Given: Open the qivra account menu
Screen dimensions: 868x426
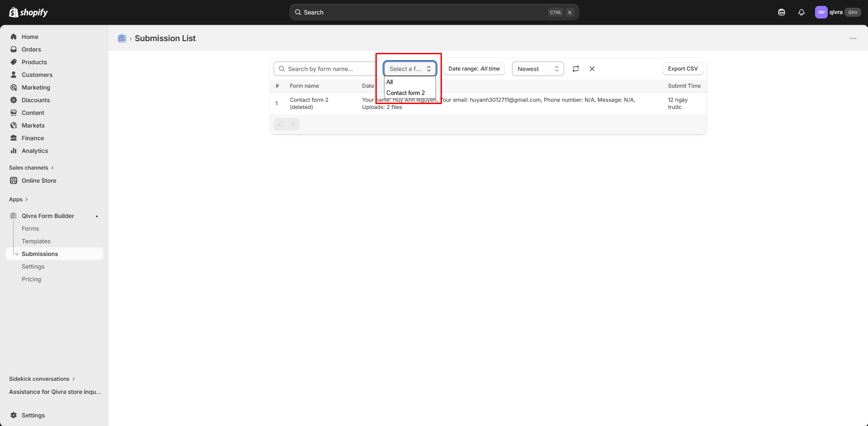Looking at the screenshot, I should point(838,12).
